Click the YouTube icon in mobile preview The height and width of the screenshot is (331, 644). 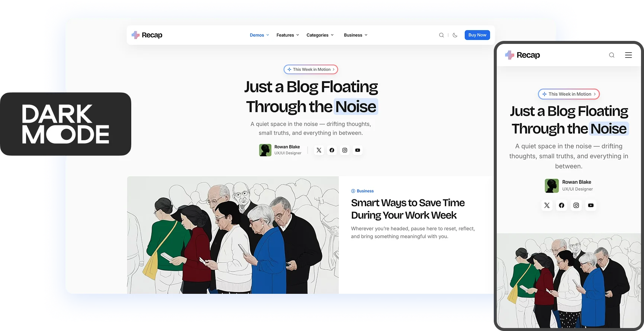[591, 205]
